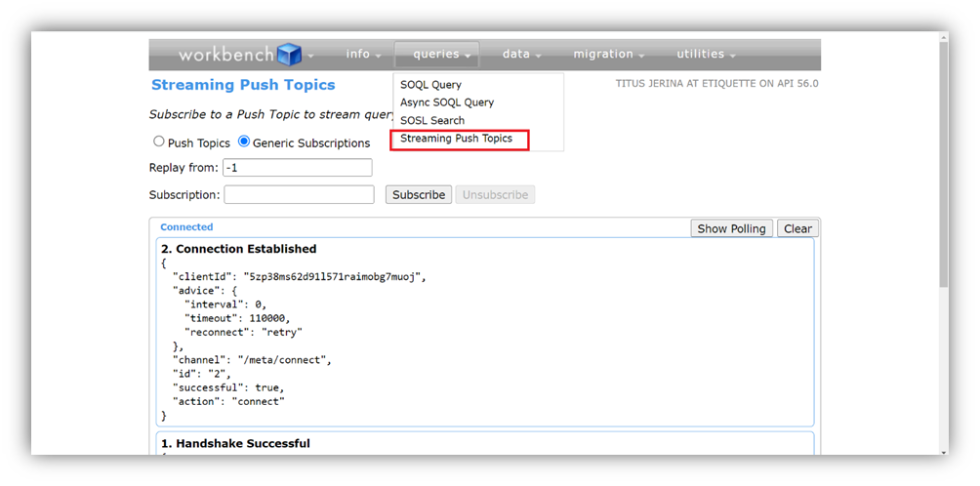
Task: Click the Workbench blue cube logo
Action: point(289,54)
